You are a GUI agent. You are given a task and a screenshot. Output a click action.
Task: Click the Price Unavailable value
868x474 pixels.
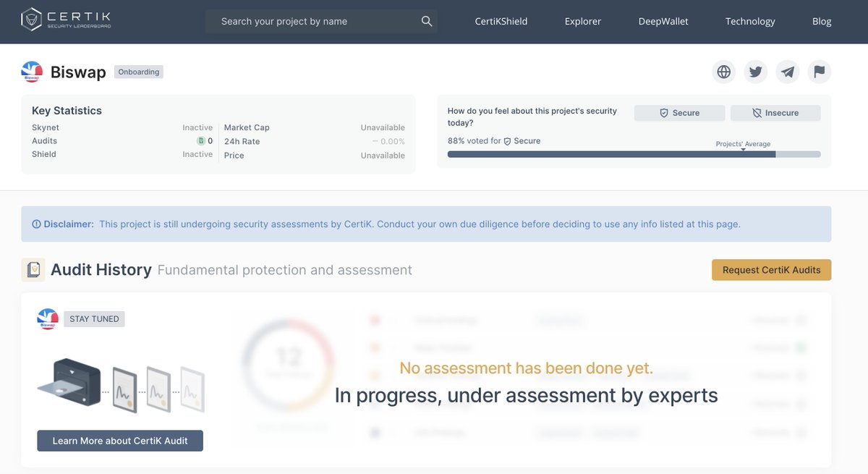[383, 156]
